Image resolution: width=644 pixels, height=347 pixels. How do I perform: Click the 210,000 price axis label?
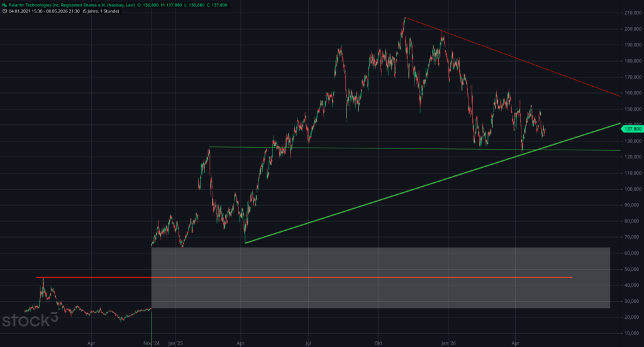click(x=633, y=13)
